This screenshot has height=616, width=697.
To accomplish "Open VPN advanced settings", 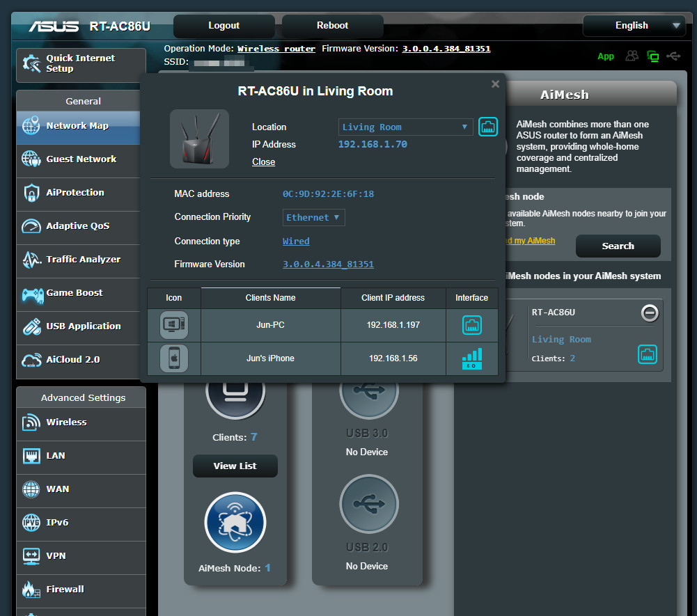I will 81,556.
